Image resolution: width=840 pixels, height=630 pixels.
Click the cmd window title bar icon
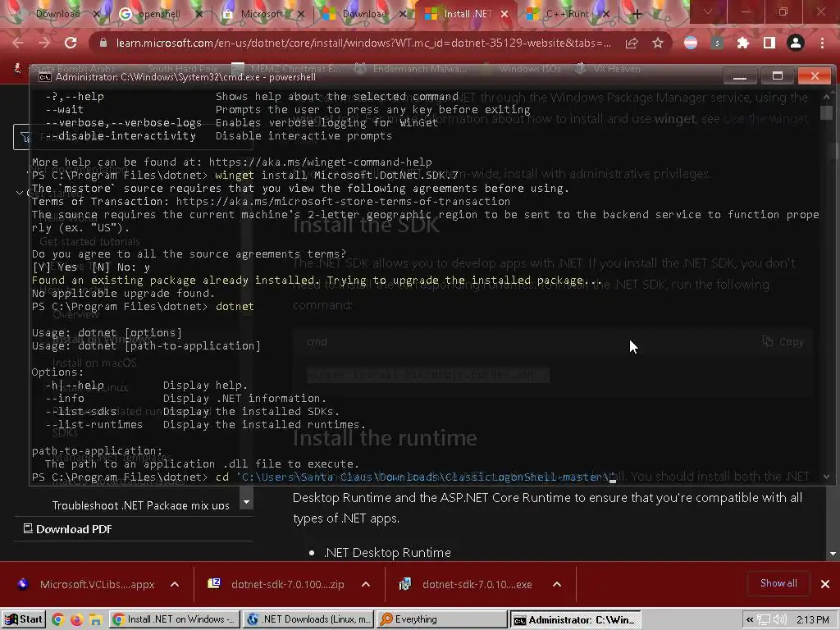pyautogui.click(x=44, y=77)
